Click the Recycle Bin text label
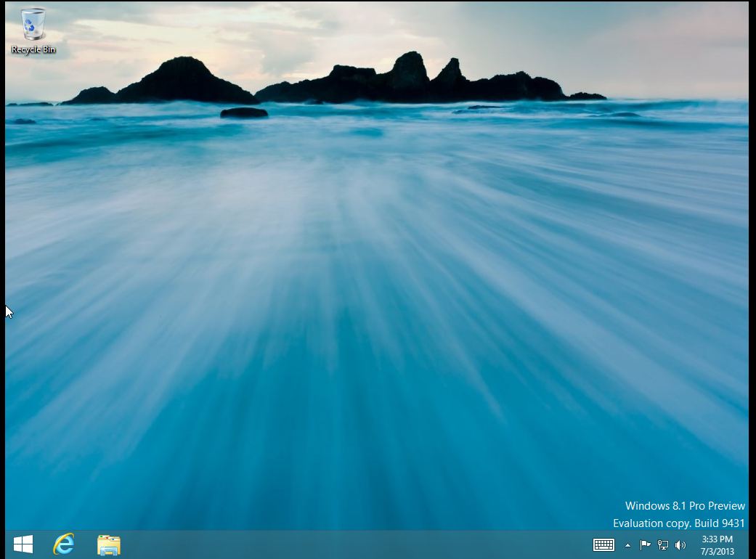Viewport: 756px width, 559px height. [33, 49]
